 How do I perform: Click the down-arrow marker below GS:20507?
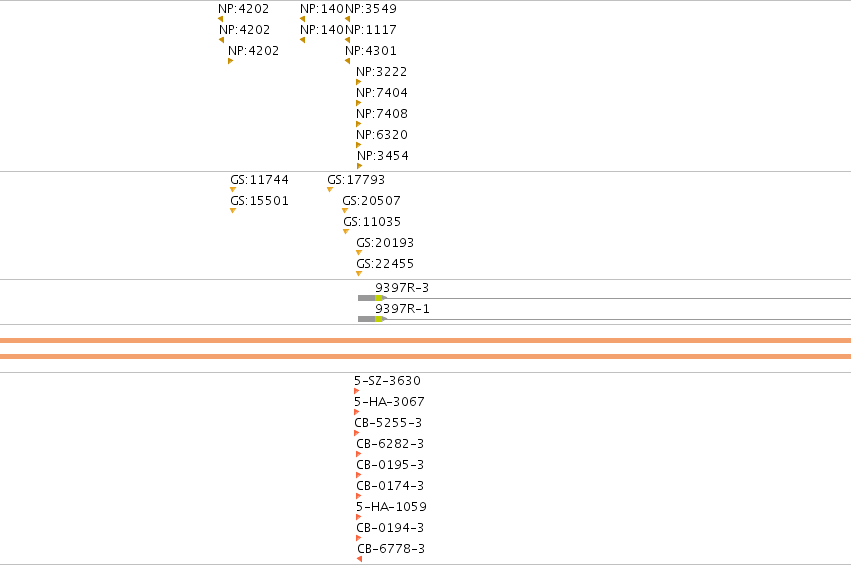tap(345, 211)
